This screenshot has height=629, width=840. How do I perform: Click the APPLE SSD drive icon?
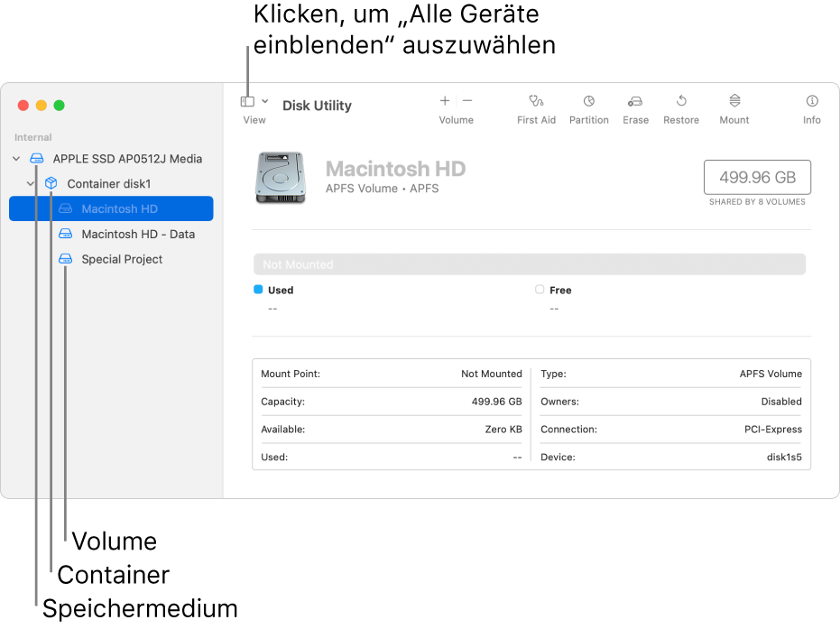36,158
